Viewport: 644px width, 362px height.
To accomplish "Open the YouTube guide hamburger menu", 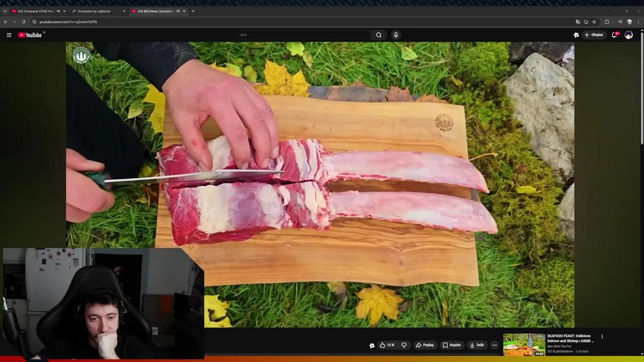I will click(9, 35).
